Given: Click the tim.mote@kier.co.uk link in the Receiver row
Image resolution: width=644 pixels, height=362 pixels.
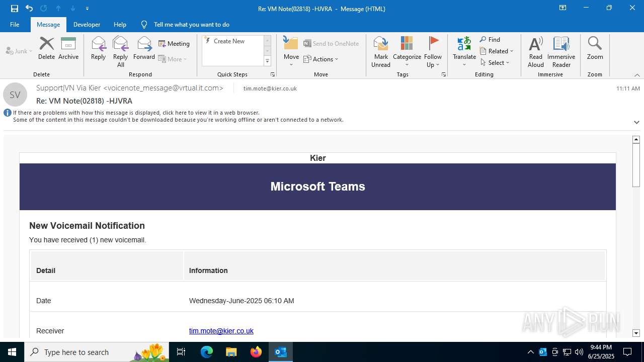Looking at the screenshot, I should tap(221, 331).
